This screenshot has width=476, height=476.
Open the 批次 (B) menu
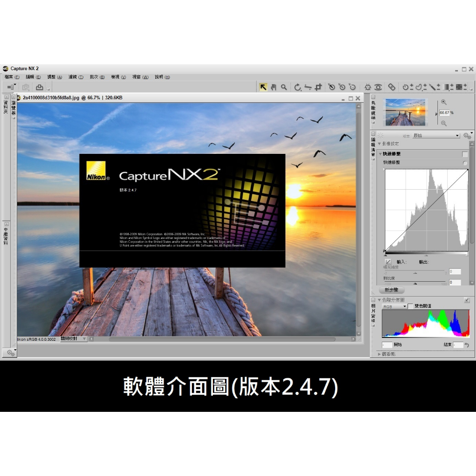pyautogui.click(x=97, y=77)
